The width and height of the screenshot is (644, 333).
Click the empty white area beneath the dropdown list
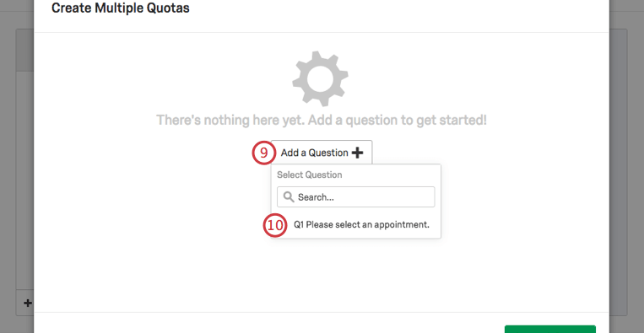point(322,275)
